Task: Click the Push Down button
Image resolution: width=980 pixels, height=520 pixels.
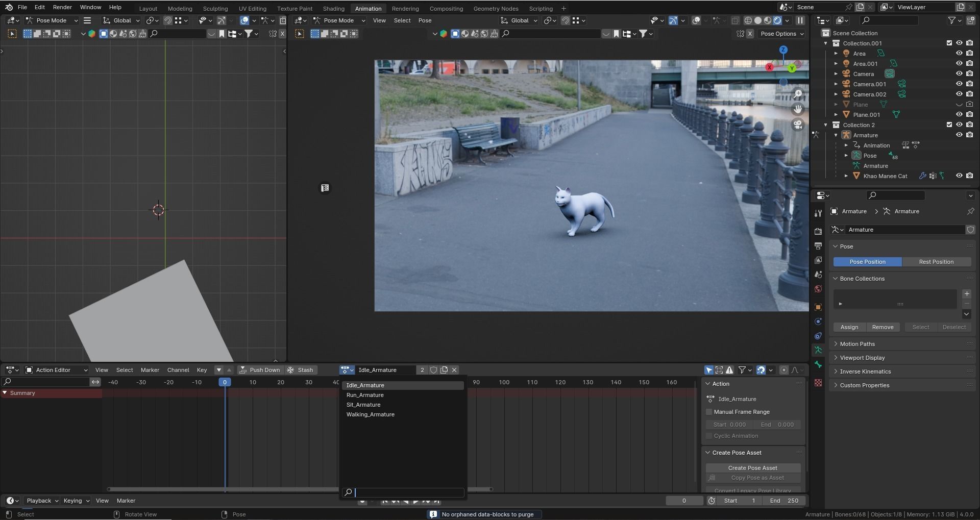Action: pyautogui.click(x=260, y=370)
